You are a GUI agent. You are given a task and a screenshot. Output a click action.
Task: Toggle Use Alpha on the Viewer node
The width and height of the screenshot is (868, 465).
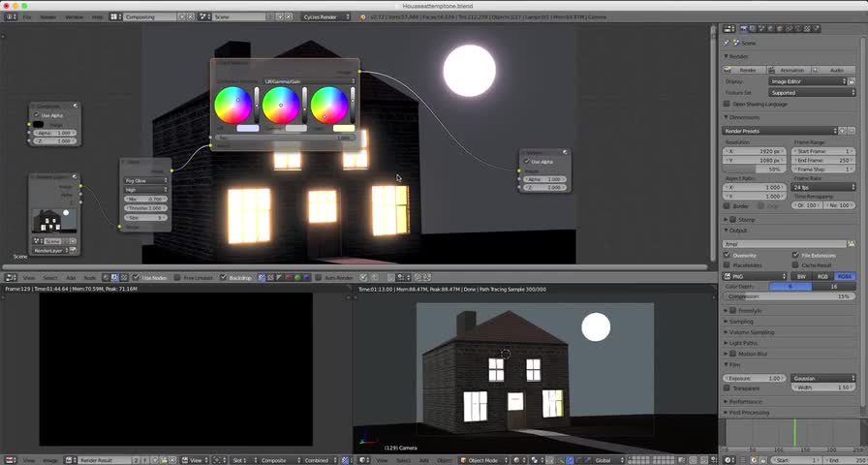[x=526, y=162]
